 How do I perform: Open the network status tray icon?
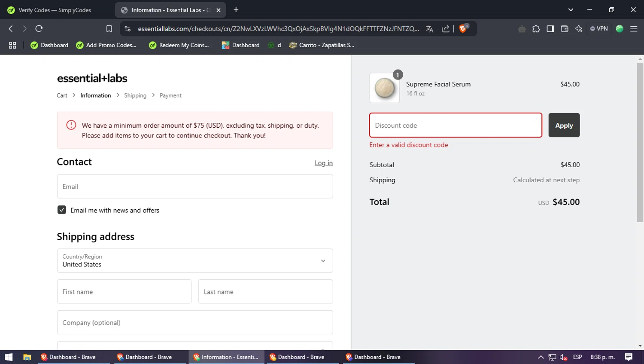pos(552,357)
